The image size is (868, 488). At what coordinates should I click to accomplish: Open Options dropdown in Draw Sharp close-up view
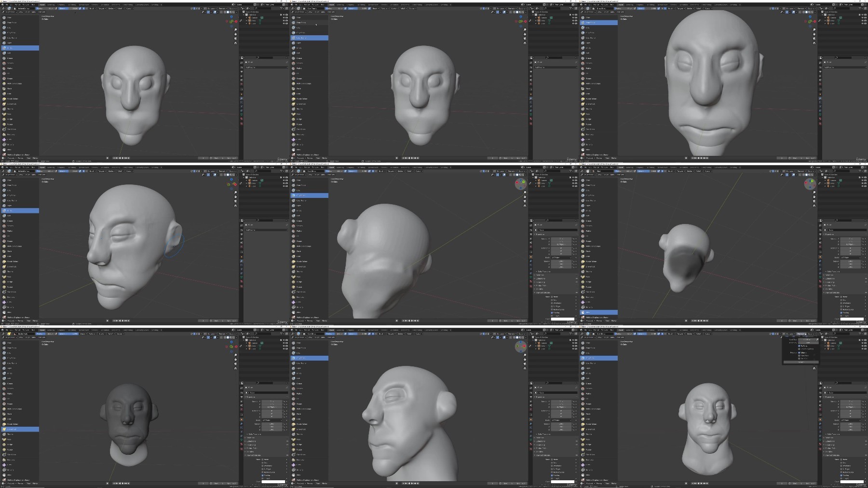[x=811, y=8]
